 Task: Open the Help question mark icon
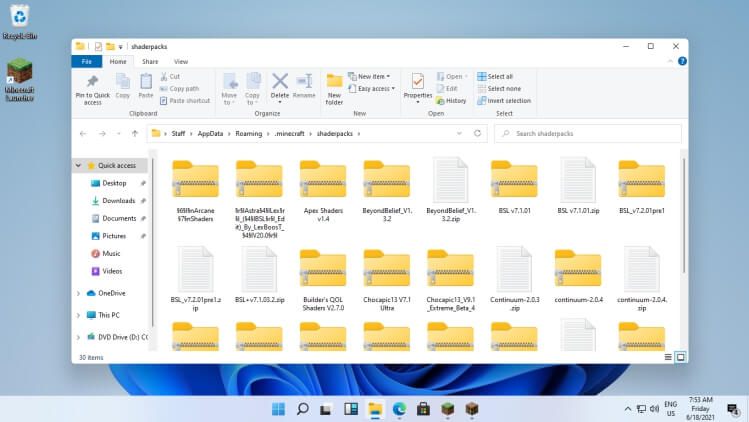pos(682,61)
